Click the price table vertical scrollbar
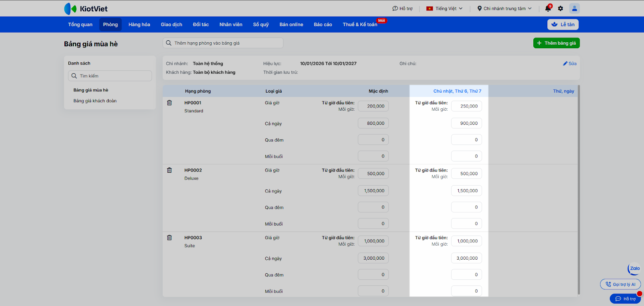This screenshot has height=306, width=644. pos(579,190)
